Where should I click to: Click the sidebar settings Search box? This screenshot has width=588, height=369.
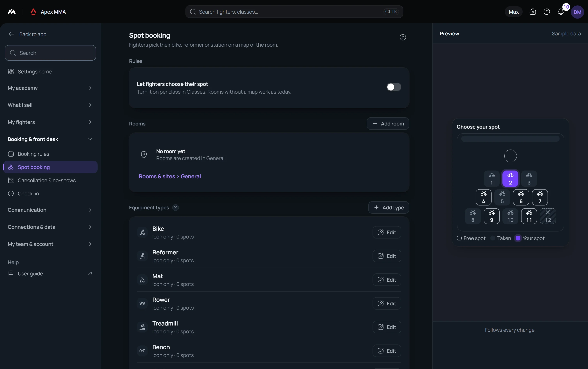[x=50, y=53]
